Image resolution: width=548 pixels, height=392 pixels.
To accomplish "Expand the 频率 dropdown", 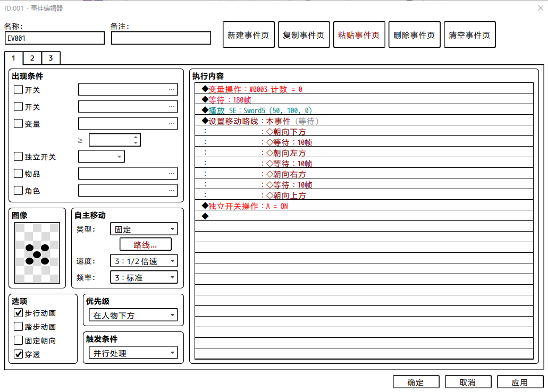I will click(x=144, y=277).
